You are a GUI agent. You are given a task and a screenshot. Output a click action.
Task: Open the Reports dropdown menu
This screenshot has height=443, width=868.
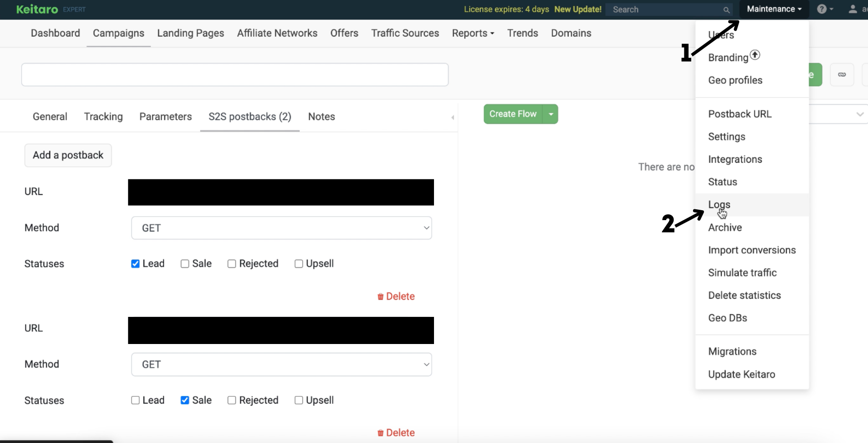[x=473, y=33]
